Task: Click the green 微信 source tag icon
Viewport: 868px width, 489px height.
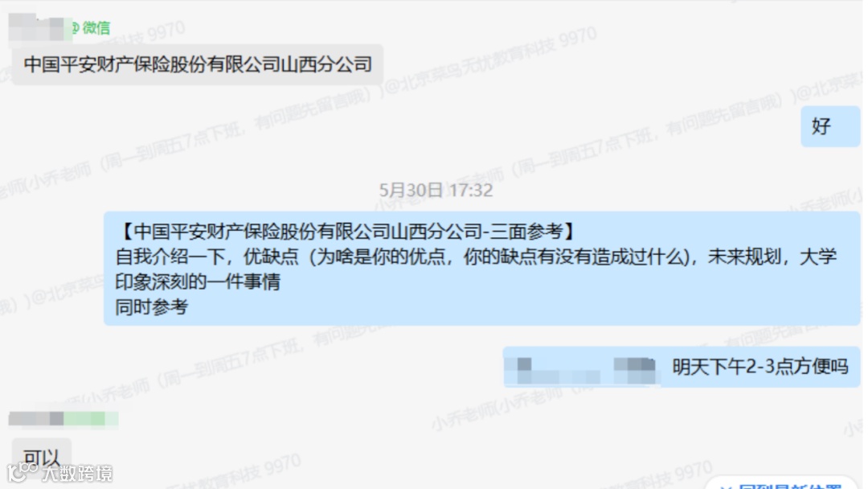Action: coord(92,27)
